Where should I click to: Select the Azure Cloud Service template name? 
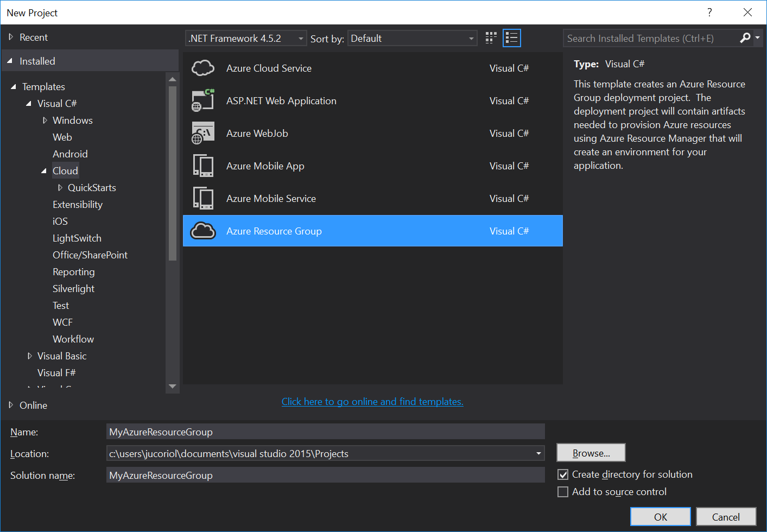point(269,68)
